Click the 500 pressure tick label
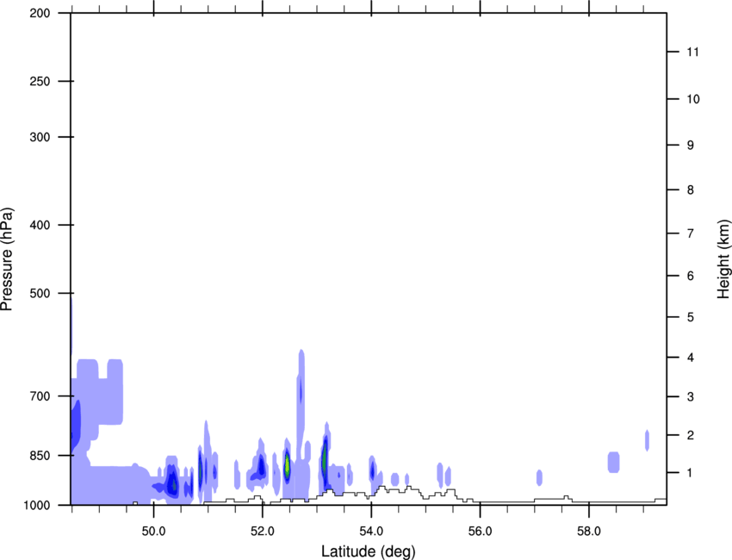This screenshot has width=732, height=560. [x=40, y=293]
